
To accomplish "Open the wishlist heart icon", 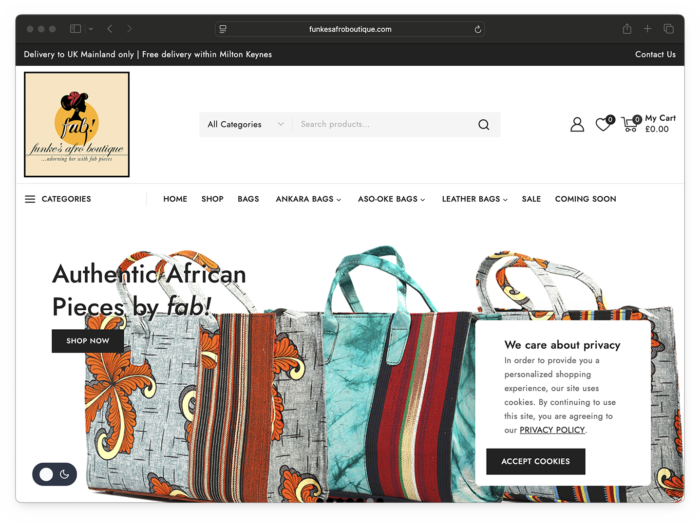I will point(604,124).
